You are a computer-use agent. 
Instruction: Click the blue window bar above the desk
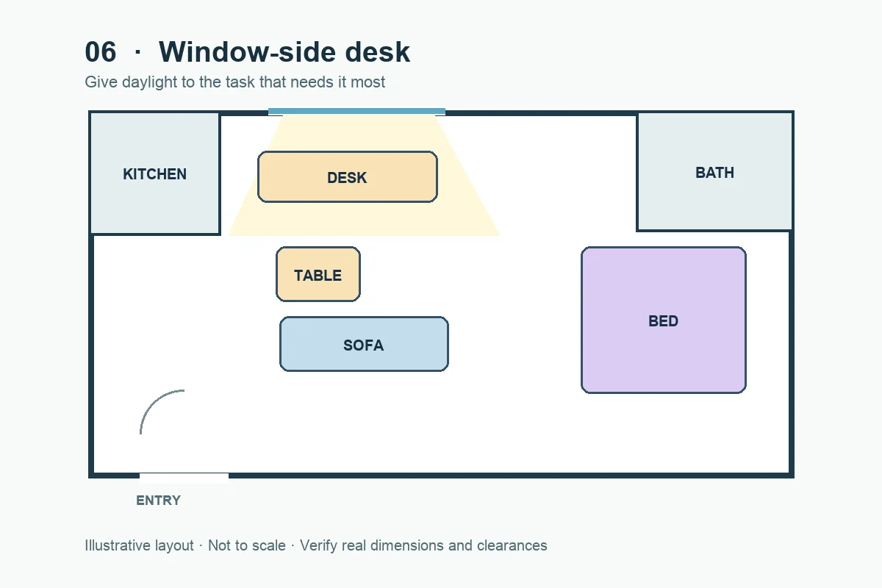pyautogui.click(x=356, y=112)
